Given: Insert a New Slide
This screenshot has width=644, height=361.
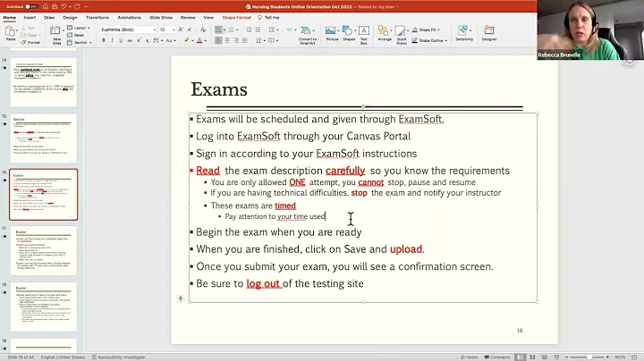Looking at the screenshot, I should 56,35.
